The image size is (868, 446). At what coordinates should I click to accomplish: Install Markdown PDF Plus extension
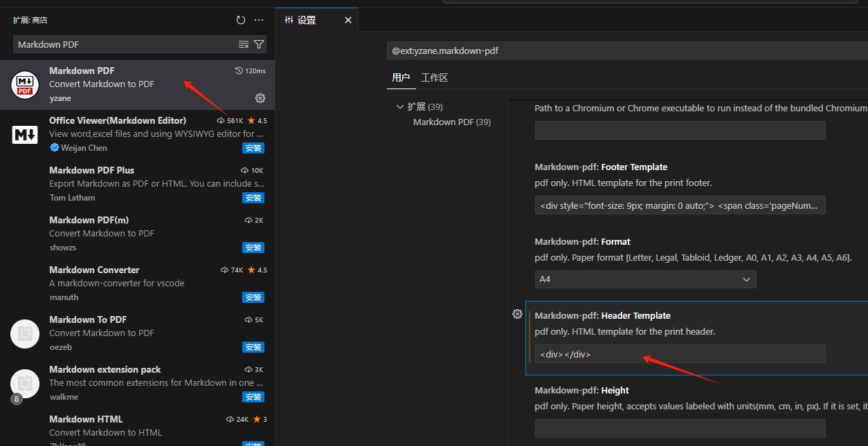[253, 198]
